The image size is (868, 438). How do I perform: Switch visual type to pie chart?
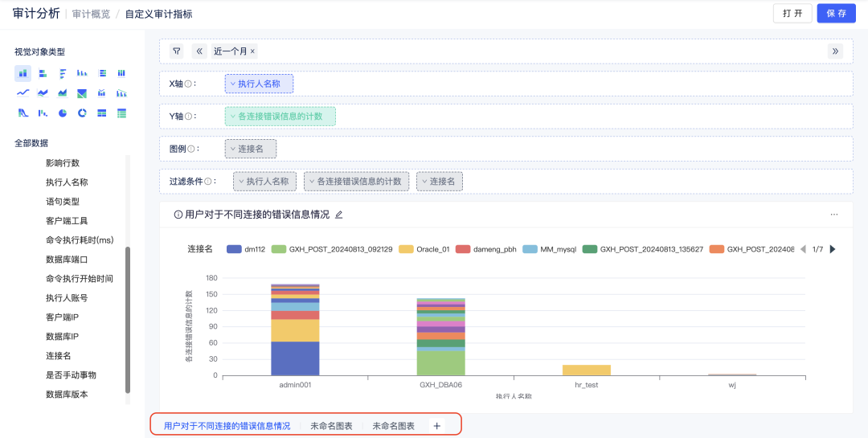pyautogui.click(x=63, y=113)
